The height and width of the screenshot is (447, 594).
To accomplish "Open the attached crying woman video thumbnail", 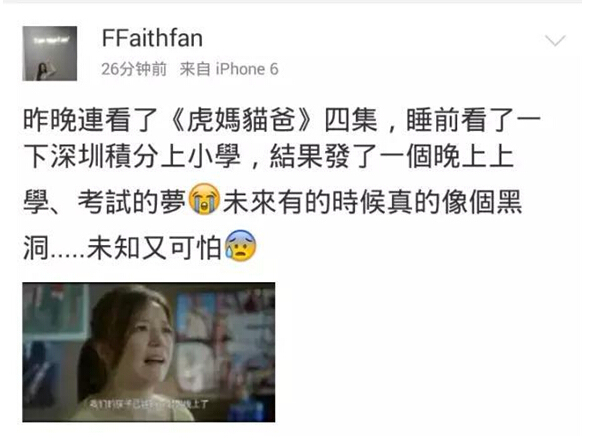I will (x=148, y=352).
